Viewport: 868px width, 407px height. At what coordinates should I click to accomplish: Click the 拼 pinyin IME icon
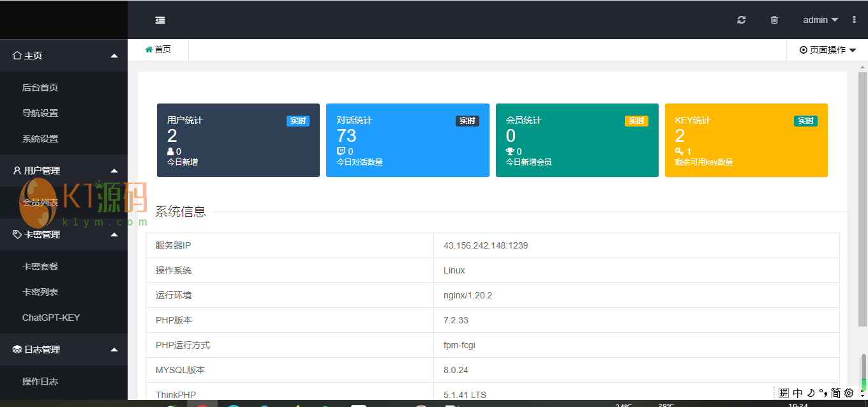tap(784, 393)
